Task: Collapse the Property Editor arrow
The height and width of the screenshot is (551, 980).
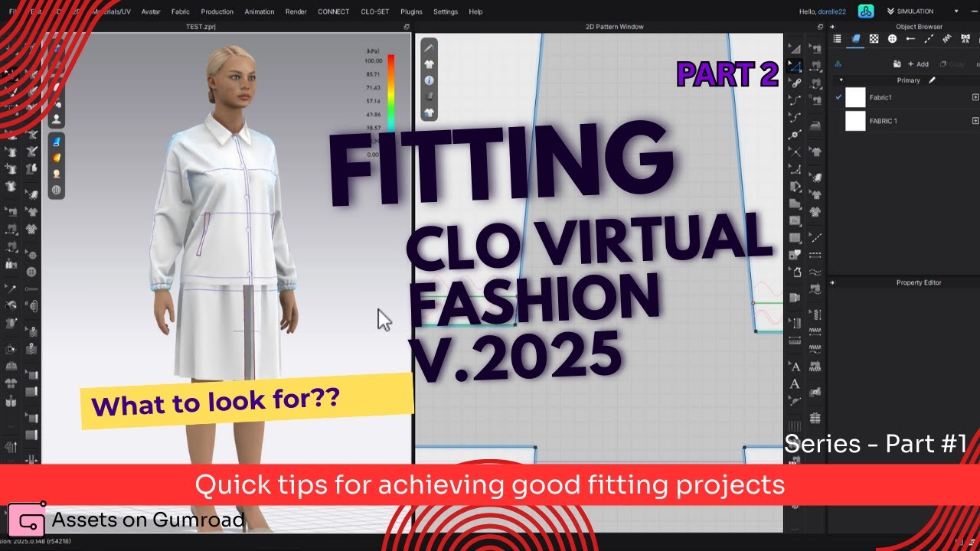Action: pos(832,282)
